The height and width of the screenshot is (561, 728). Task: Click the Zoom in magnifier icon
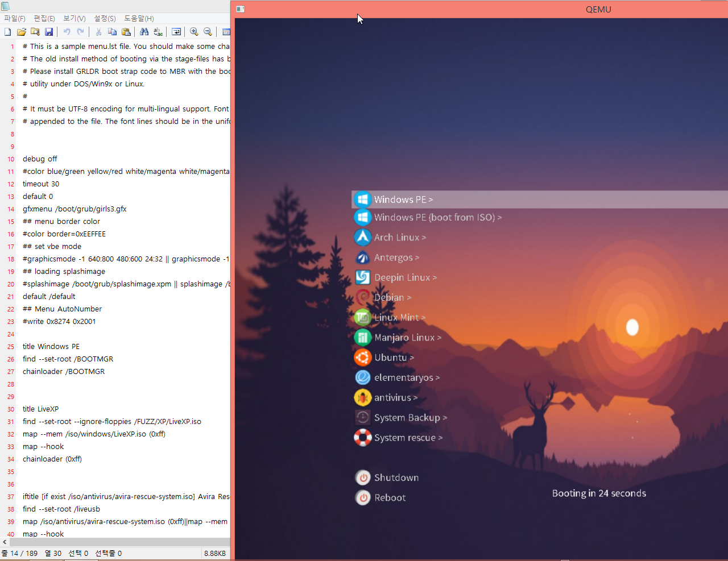pos(195,32)
